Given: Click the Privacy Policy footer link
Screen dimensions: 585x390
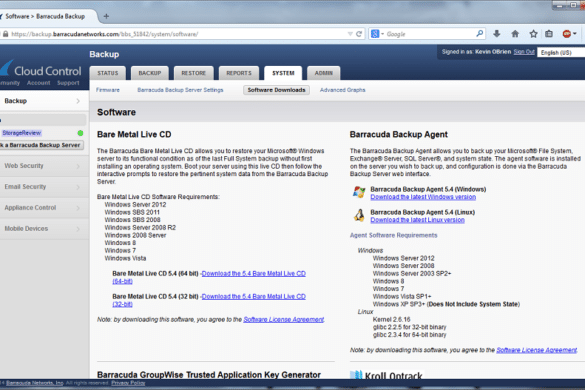Looking at the screenshot, I should [128, 383].
